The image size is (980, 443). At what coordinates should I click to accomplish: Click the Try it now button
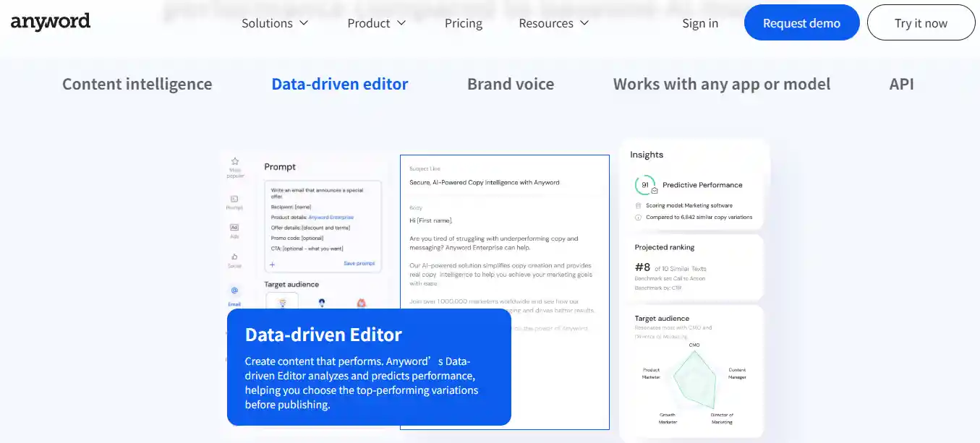(921, 23)
